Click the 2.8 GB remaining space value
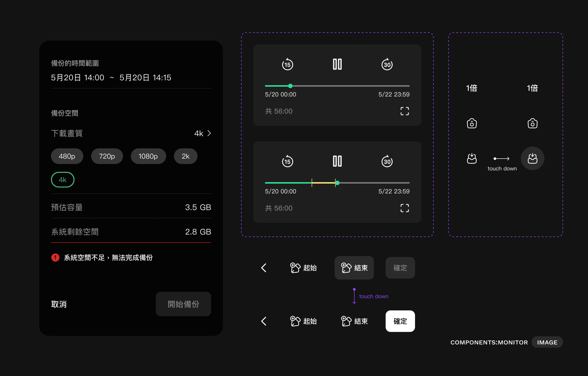This screenshot has height=376, width=588. tap(198, 232)
